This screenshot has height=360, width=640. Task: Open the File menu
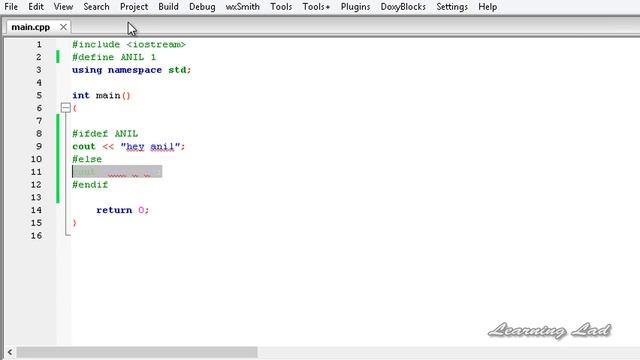coord(11,7)
